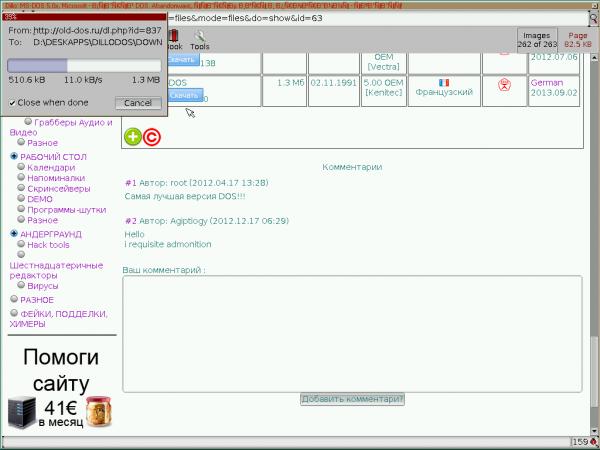
Task: Cancel the file download
Action: pyautogui.click(x=138, y=103)
